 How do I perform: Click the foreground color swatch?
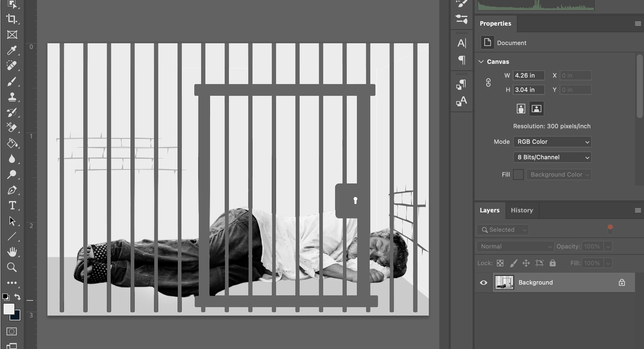pyautogui.click(x=8, y=309)
